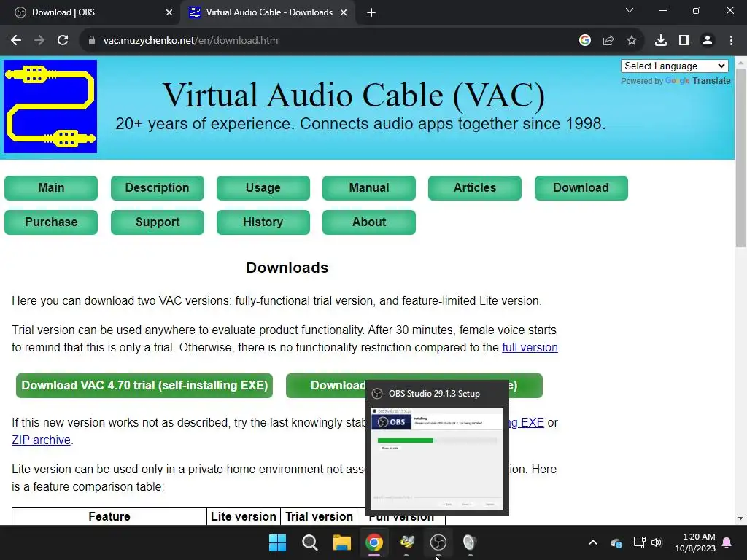Open the Download page button
Viewport: 747px width, 560px height.
[581, 187]
